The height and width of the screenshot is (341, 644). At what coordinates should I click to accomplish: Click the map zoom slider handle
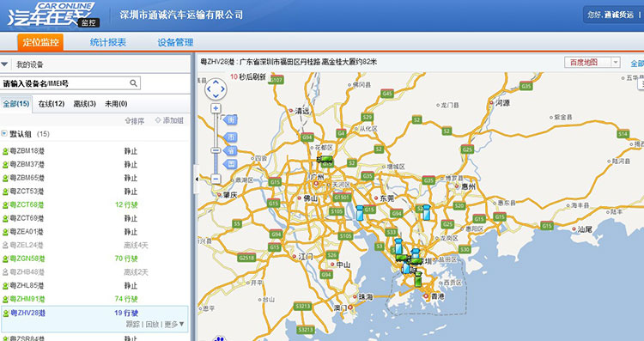click(x=216, y=150)
